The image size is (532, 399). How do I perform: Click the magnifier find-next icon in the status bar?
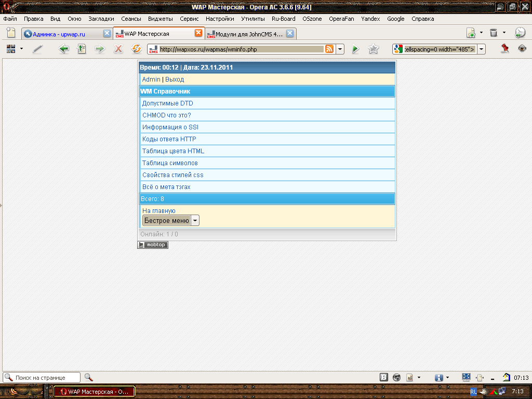coord(88,377)
